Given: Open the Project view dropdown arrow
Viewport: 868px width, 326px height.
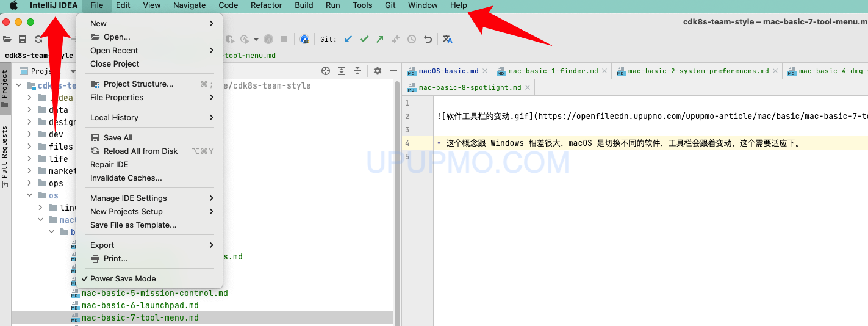Looking at the screenshot, I should 73,71.
